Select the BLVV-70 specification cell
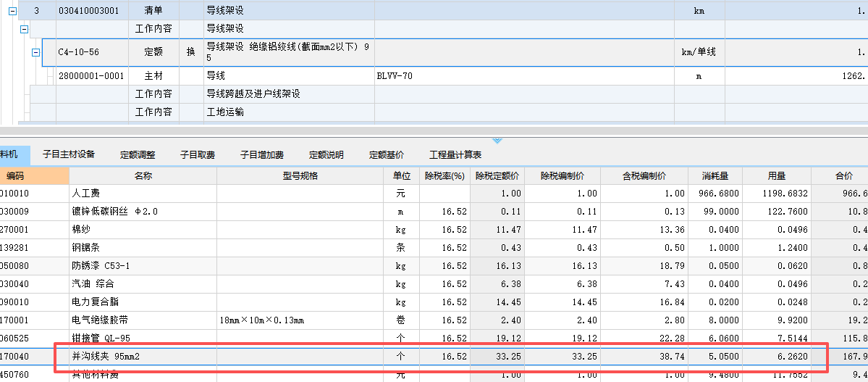Screen dimensions: 868x382 pyautogui.click(x=524, y=76)
